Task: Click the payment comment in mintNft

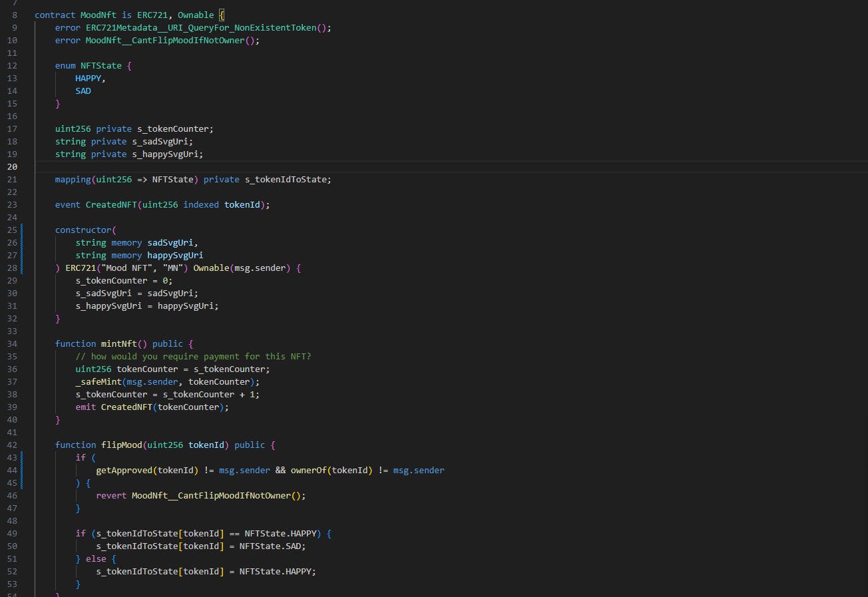Action: coord(193,356)
